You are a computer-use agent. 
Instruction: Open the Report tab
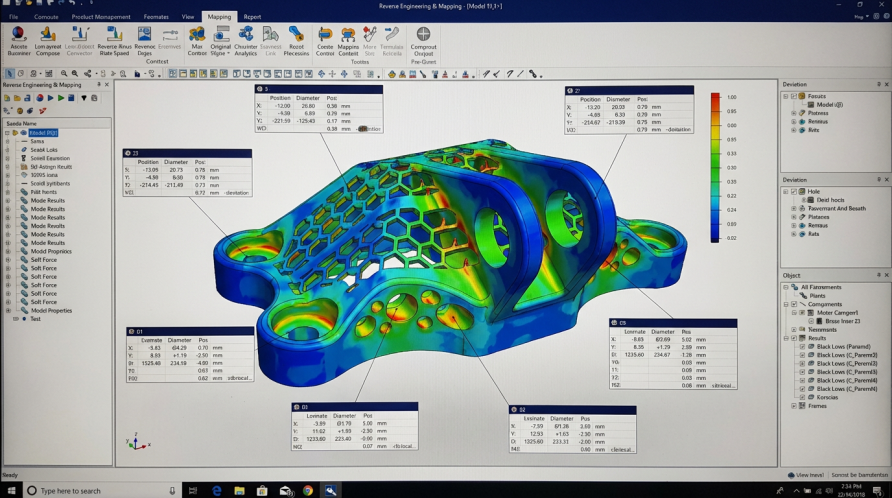(x=252, y=17)
